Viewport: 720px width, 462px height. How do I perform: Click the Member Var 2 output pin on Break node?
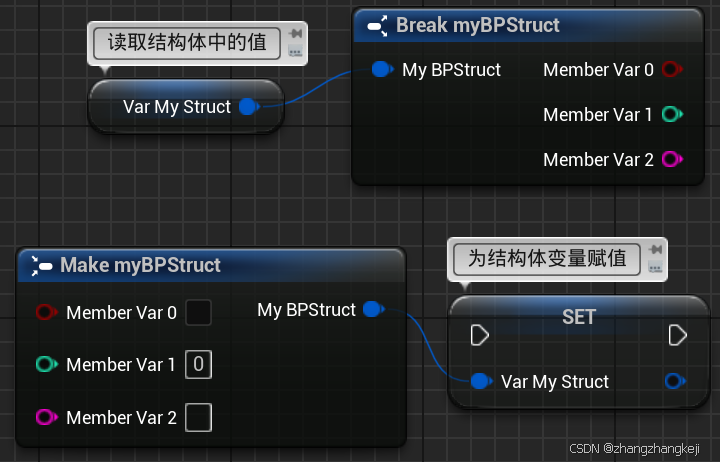pyautogui.click(x=672, y=159)
